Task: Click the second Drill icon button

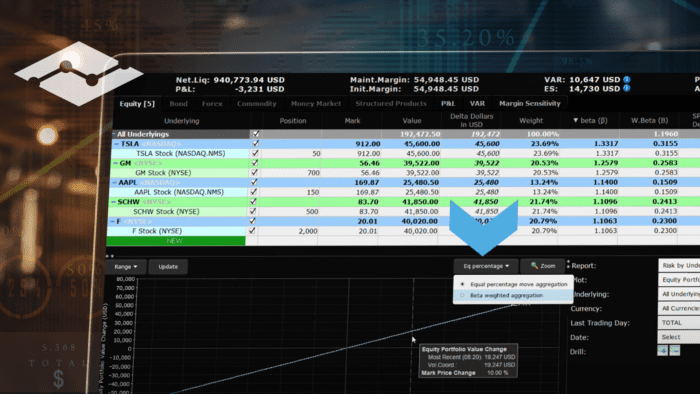Action: pos(675,351)
